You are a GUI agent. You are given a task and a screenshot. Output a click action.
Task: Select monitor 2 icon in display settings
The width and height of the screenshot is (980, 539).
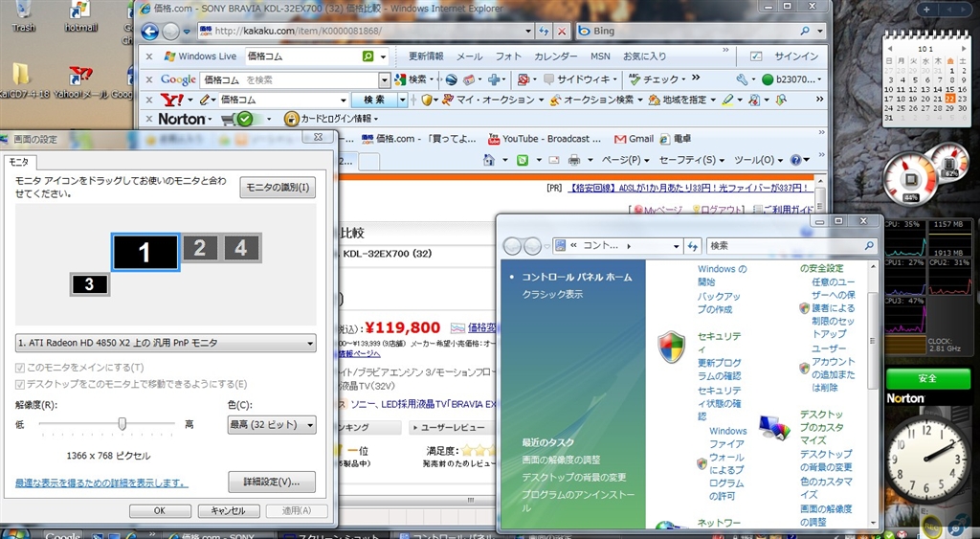point(200,248)
